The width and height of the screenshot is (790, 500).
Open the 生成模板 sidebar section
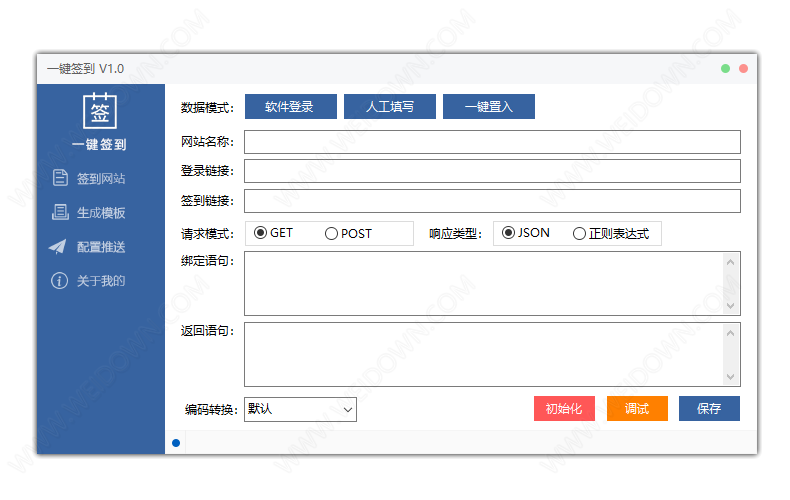click(x=101, y=213)
